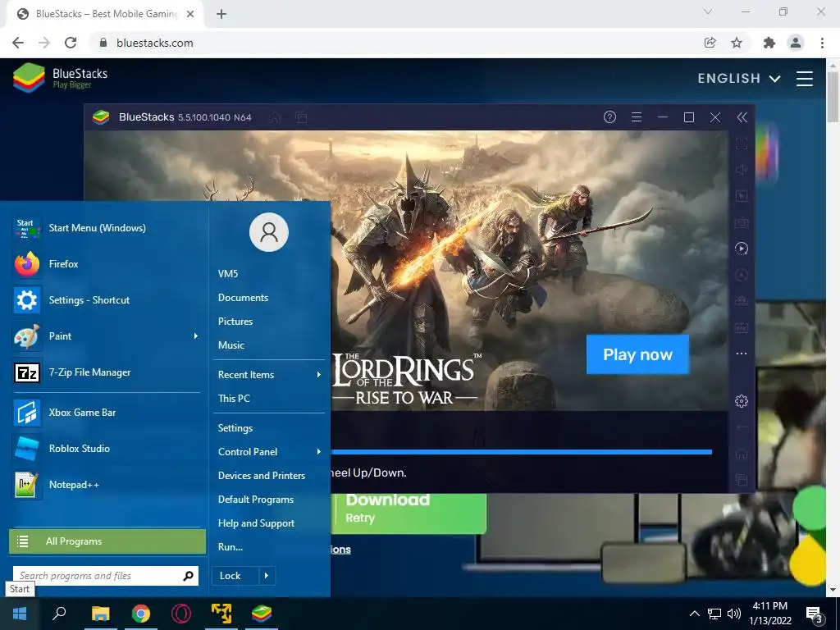The width and height of the screenshot is (840, 630).
Task: Click the three-dots more icon in BlueStacks sidebar
Action: tap(742, 354)
